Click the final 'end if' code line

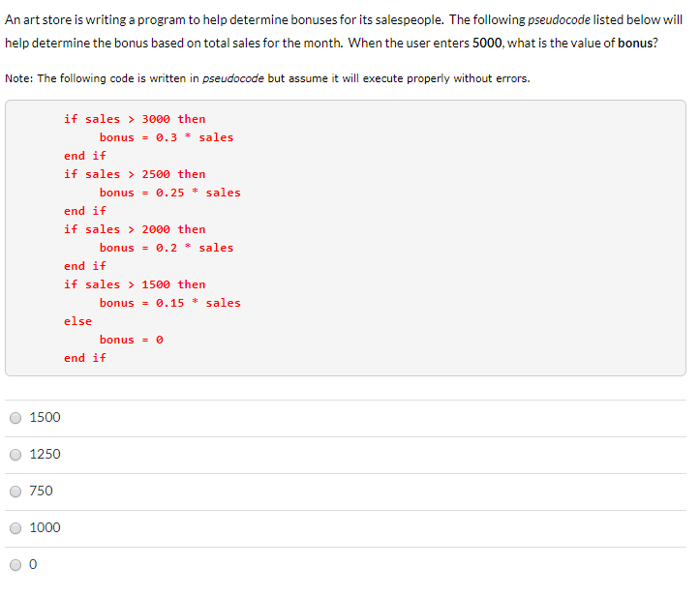coord(85,358)
